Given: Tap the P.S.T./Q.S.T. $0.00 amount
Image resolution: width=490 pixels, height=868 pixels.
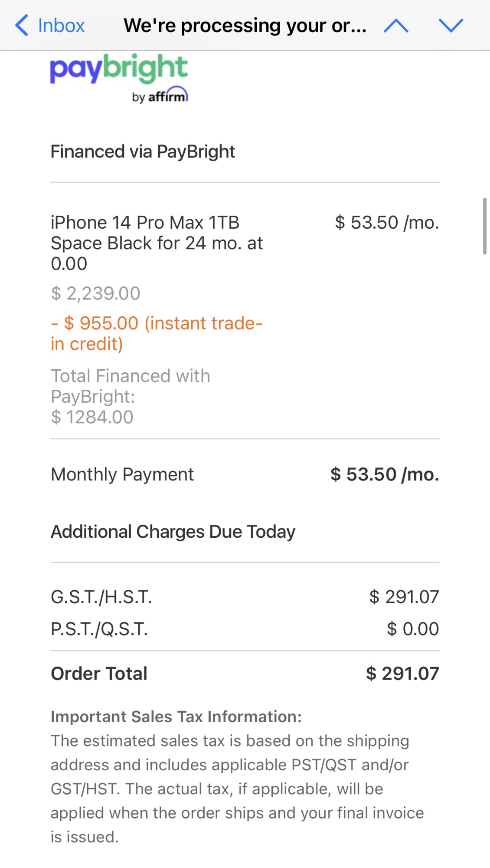Looking at the screenshot, I should [413, 629].
